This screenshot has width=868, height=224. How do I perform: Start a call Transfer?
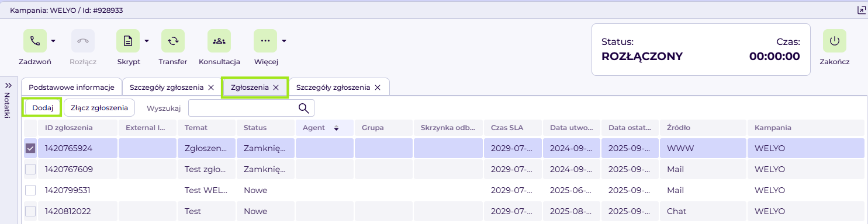[173, 41]
